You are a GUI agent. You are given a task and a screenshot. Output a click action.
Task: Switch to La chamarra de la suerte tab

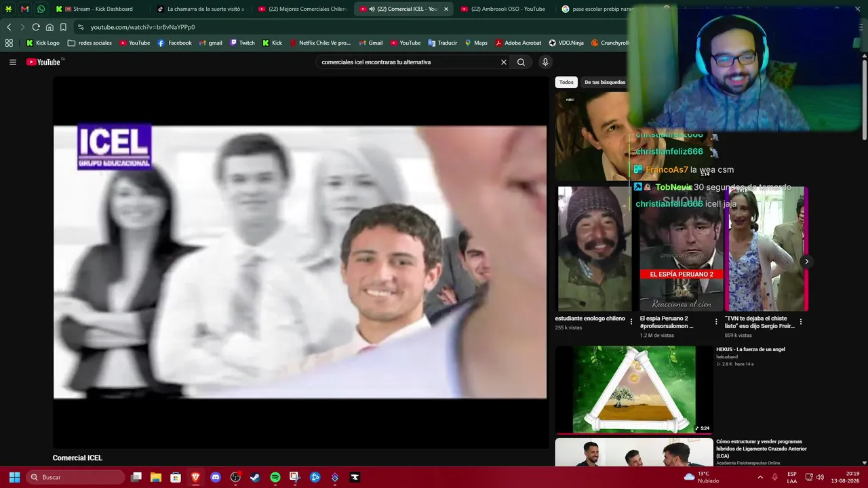pyautogui.click(x=201, y=9)
